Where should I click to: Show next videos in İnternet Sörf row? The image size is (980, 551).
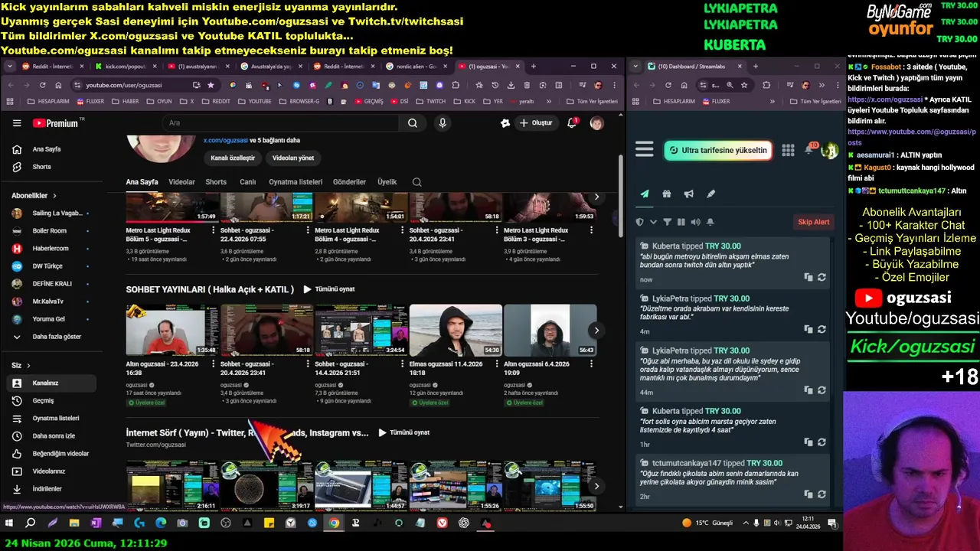[x=596, y=486]
